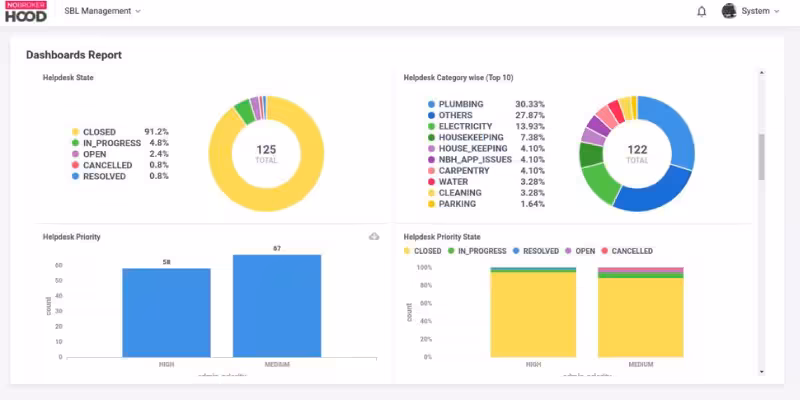800x400 pixels.
Task: Click the light green ELECTRICITY donut segment
Action: pyautogui.click(x=602, y=183)
